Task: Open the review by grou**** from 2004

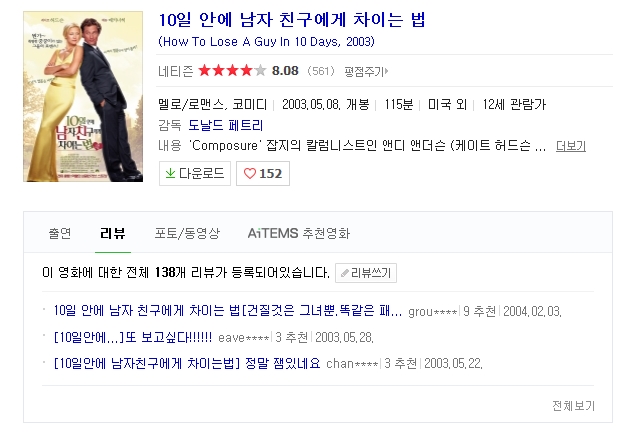Action: [228, 311]
